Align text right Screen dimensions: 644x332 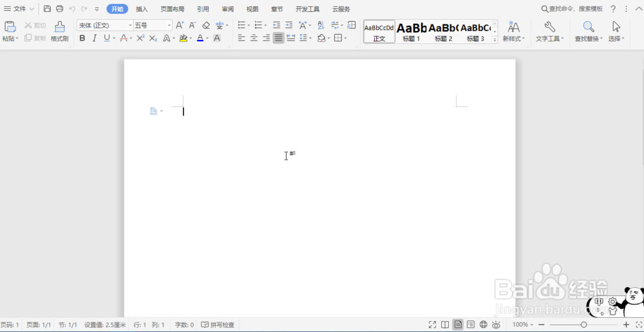pyautogui.click(x=266, y=38)
